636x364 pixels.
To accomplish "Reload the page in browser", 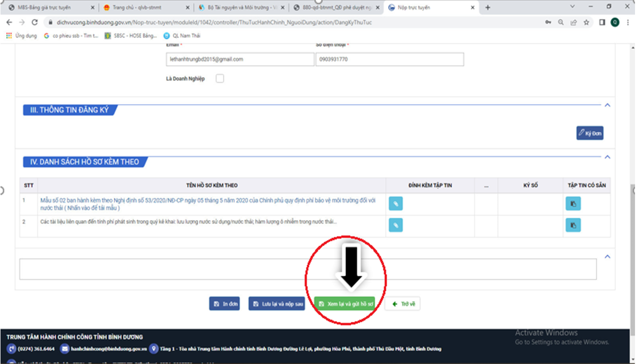I will (34, 22).
